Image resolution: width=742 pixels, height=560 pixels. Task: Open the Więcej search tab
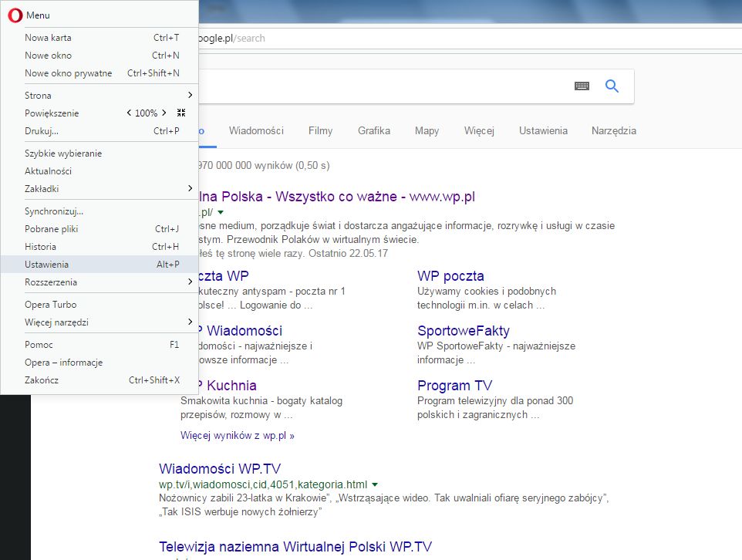(x=479, y=130)
